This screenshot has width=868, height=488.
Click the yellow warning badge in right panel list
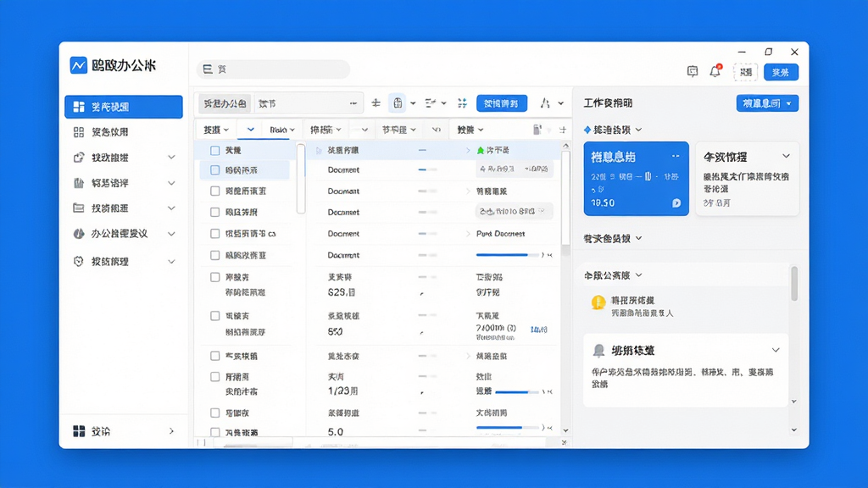pos(598,302)
